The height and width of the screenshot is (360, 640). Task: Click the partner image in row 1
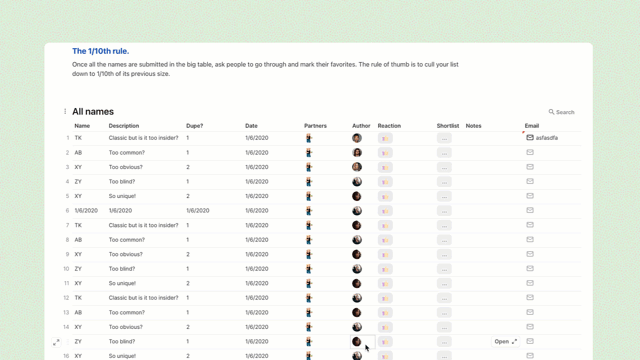click(x=309, y=138)
